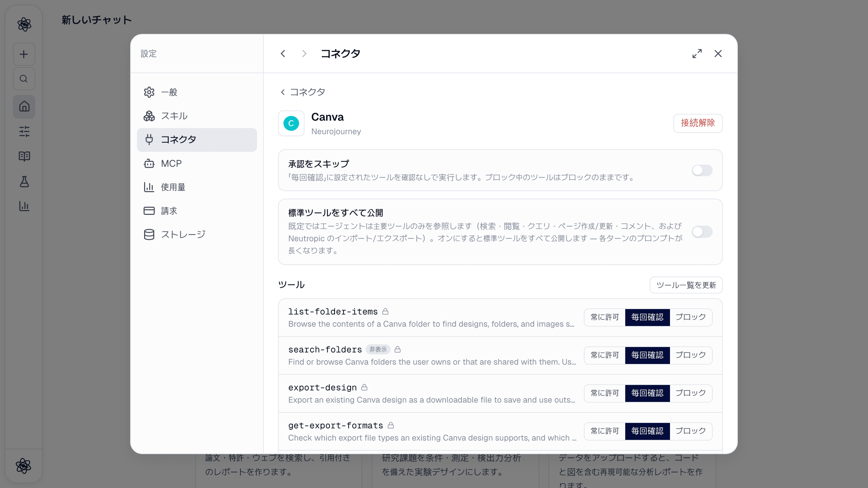Toggle the 承認をスキップ switch
Image resolution: width=868 pixels, height=488 pixels.
click(x=702, y=170)
